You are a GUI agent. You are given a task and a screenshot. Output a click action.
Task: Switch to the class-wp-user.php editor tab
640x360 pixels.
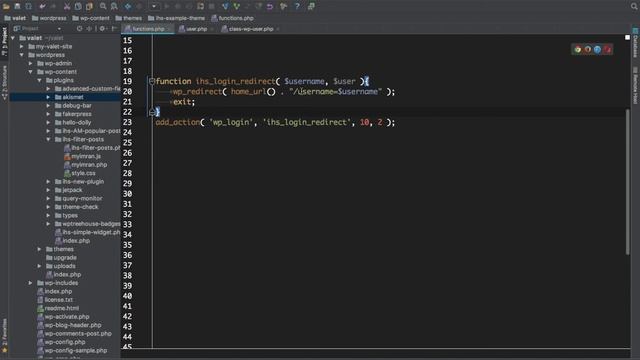coord(250,29)
